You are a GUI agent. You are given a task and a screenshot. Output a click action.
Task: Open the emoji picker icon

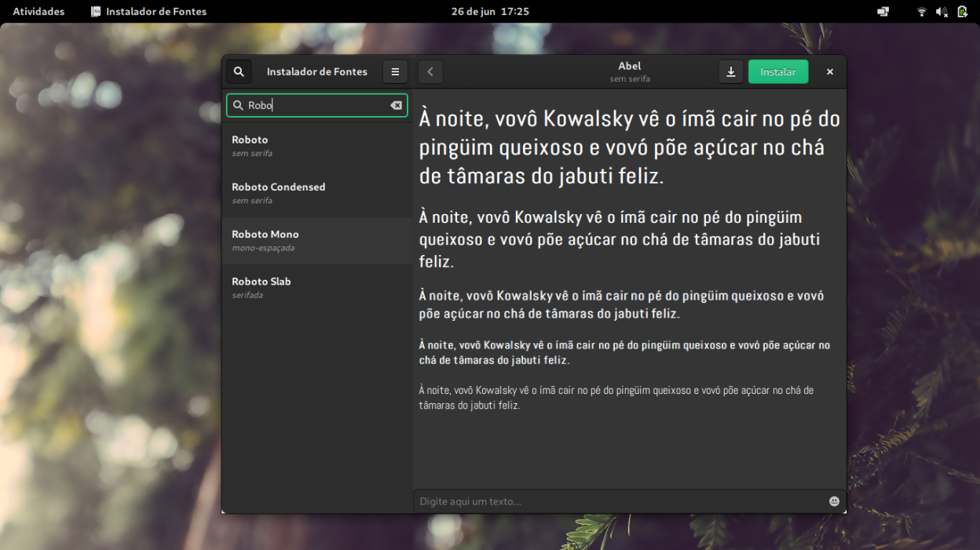[x=834, y=501]
